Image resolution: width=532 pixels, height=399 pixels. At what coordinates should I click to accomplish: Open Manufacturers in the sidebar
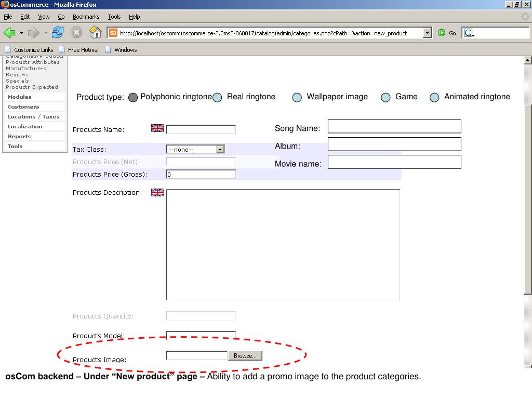click(26, 68)
